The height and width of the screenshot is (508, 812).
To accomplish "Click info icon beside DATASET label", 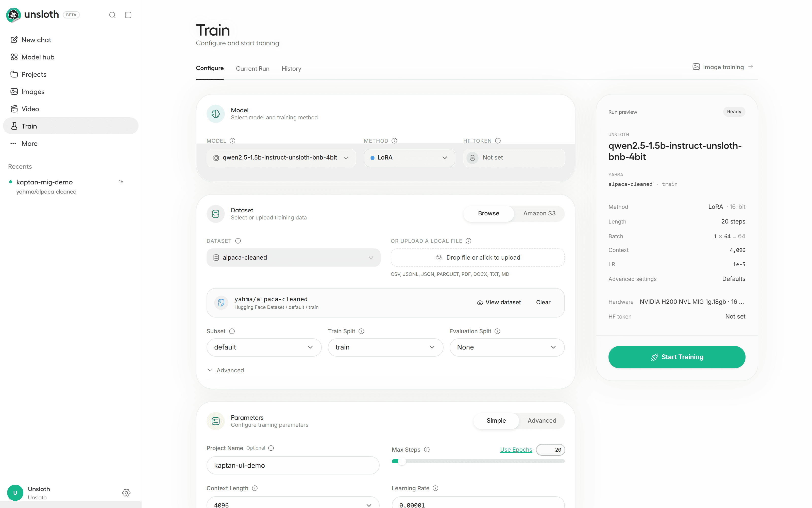I will (238, 241).
